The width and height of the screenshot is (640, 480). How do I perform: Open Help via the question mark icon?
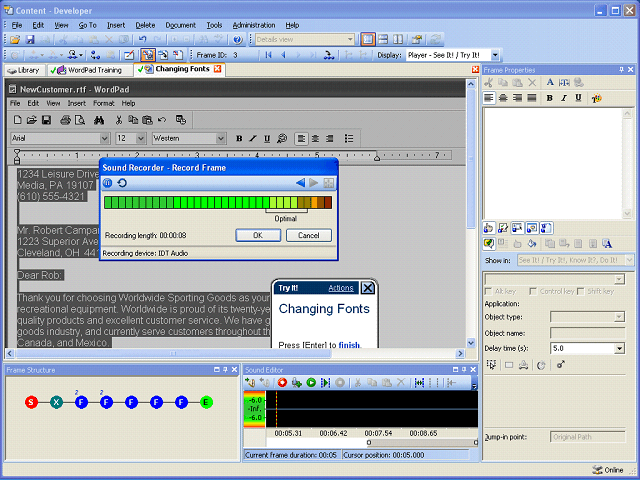pos(238,40)
